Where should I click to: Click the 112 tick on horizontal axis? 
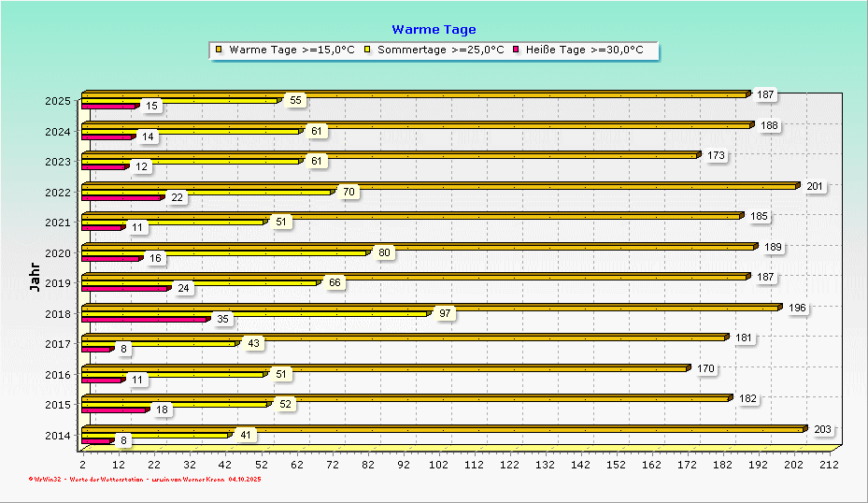[x=474, y=464]
